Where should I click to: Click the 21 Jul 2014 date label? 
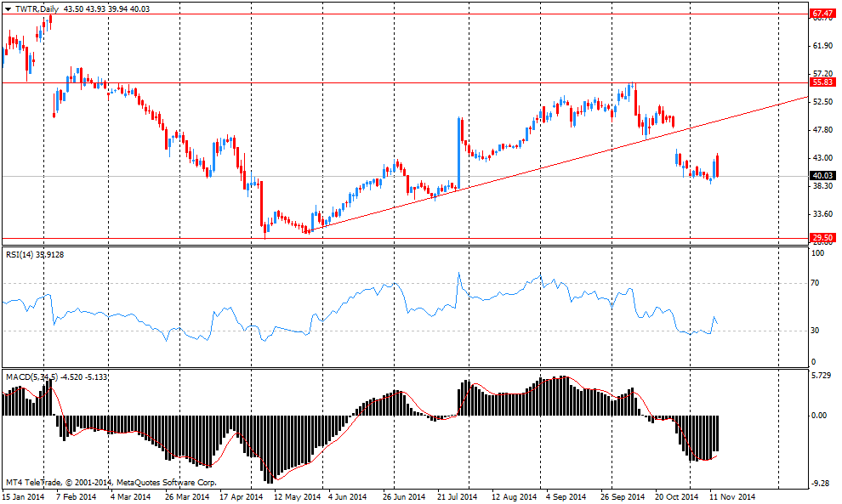coord(457,497)
